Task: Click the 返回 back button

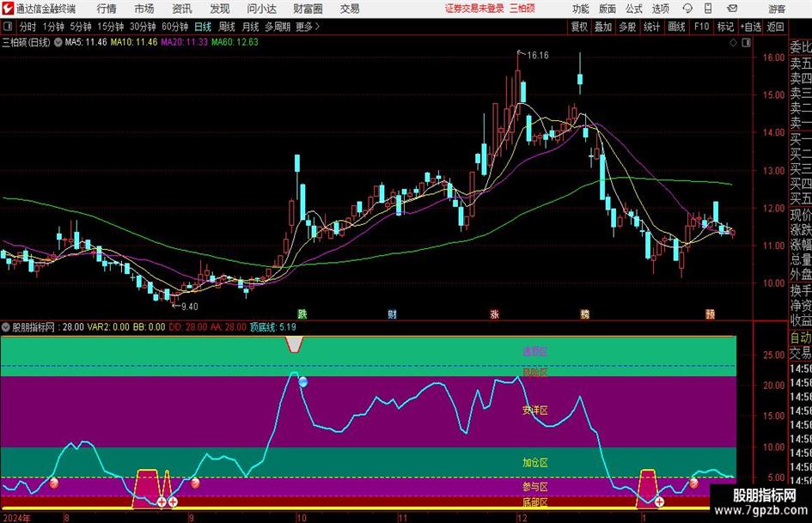Action: coord(775,27)
